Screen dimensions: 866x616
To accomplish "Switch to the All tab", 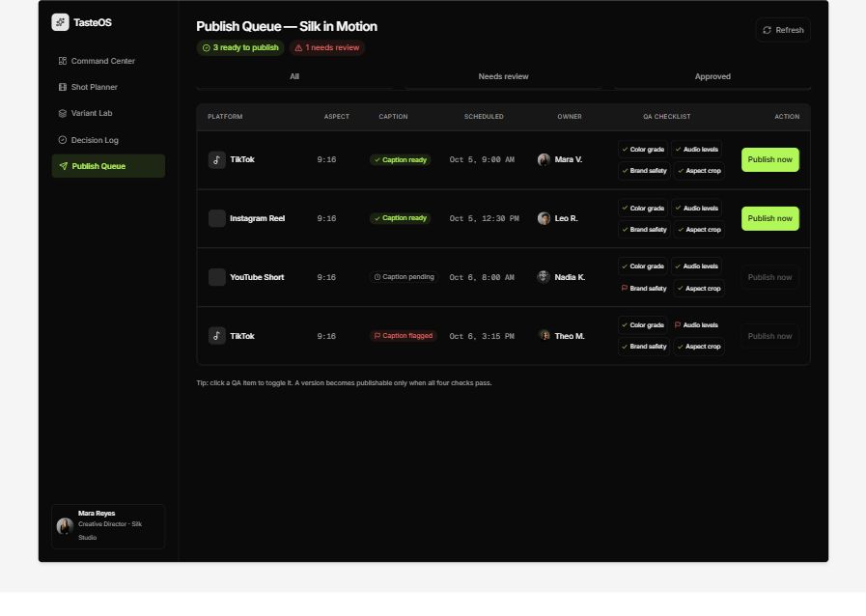I will tap(294, 77).
